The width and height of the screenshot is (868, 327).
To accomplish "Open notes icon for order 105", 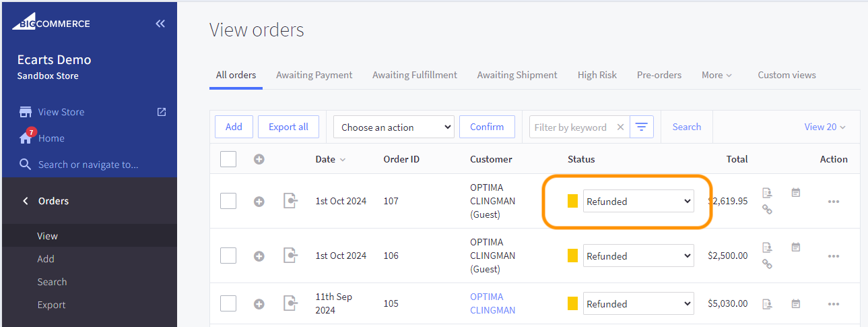I will point(796,304).
